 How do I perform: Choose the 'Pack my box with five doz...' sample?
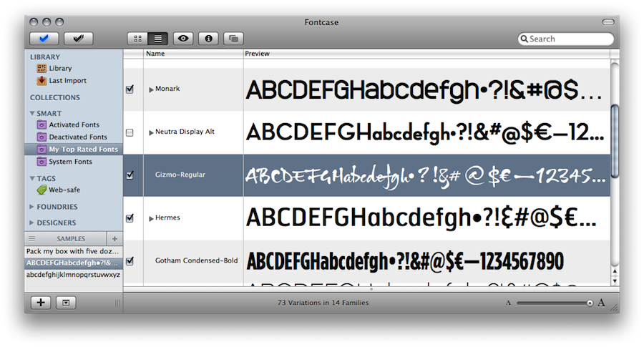click(x=74, y=251)
